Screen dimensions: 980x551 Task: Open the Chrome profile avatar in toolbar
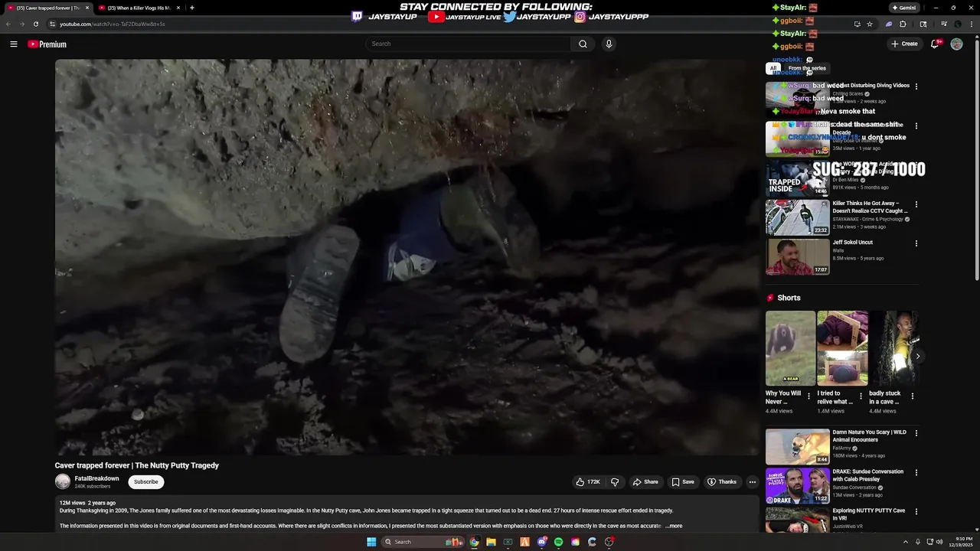tap(959, 24)
